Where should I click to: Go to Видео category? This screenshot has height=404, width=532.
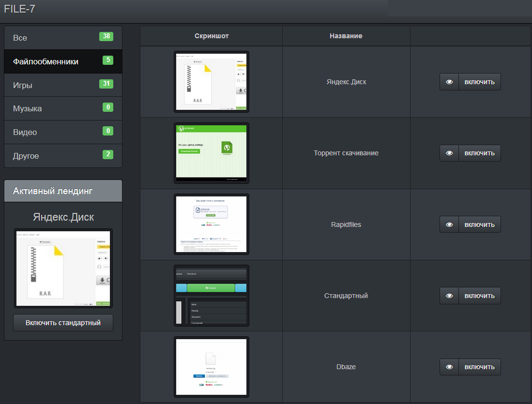tap(63, 132)
